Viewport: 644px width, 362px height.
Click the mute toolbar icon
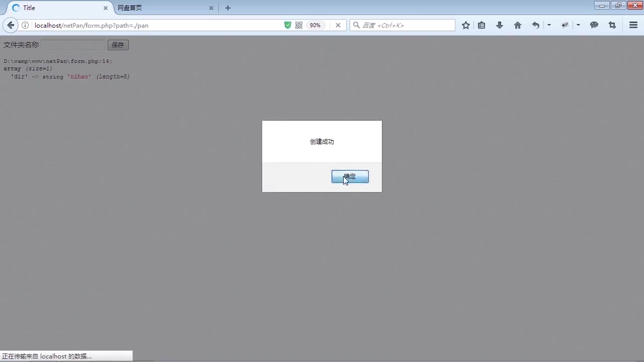point(565,25)
